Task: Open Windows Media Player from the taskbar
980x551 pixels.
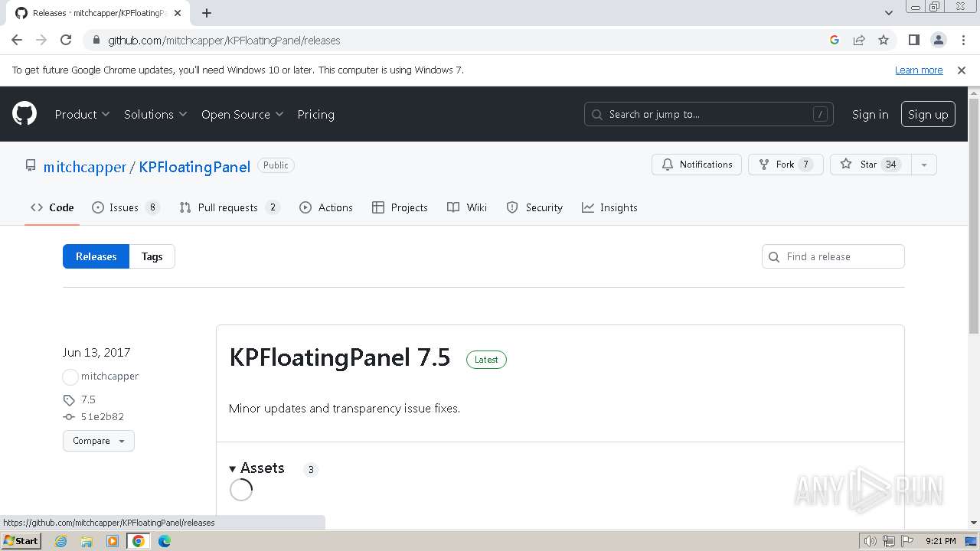Action: (113, 541)
